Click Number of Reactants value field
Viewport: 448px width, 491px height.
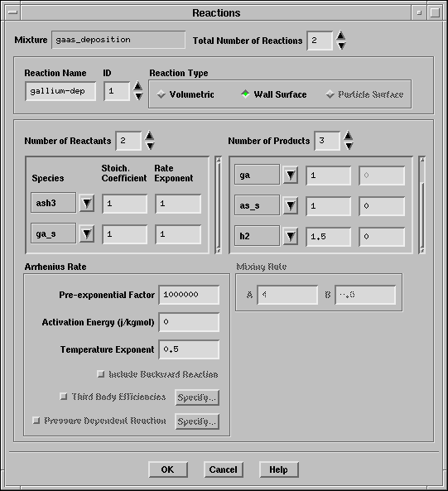pyautogui.click(x=128, y=141)
